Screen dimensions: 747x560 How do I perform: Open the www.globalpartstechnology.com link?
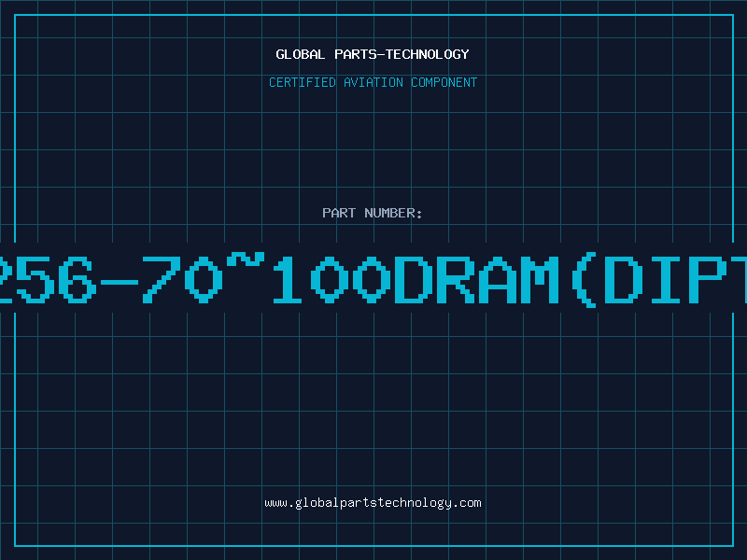(373, 503)
